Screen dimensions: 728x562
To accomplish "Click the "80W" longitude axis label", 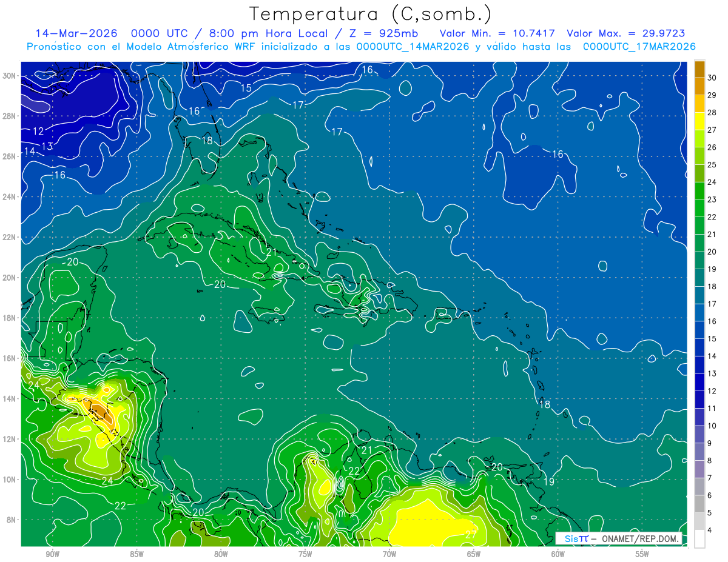I will coord(221,554).
